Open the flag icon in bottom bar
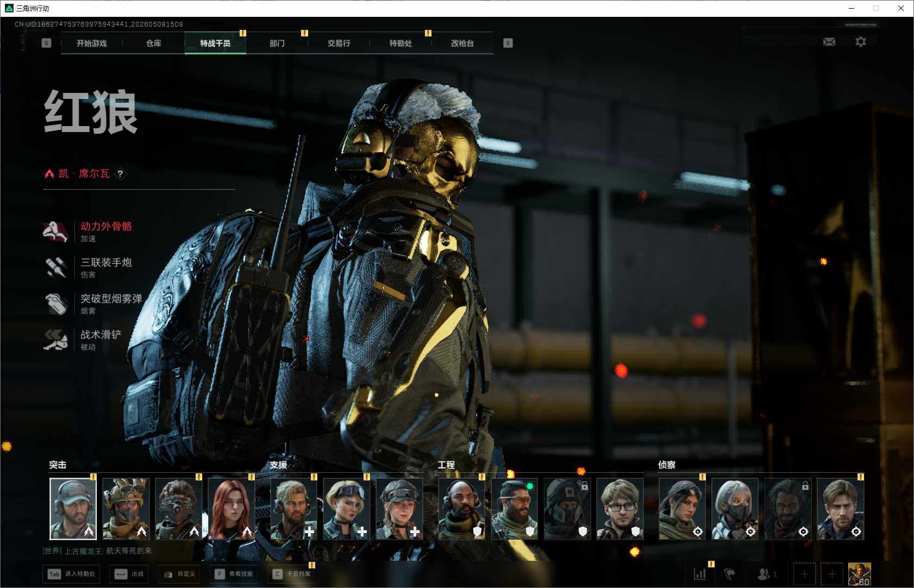This screenshot has height=588, width=914. (730, 574)
